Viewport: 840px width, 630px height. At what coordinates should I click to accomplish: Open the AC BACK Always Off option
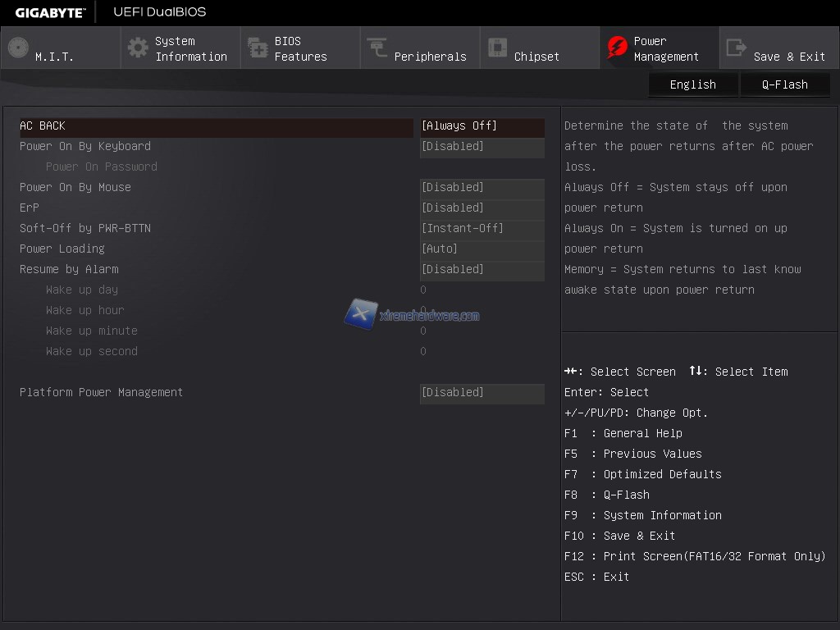(482, 126)
